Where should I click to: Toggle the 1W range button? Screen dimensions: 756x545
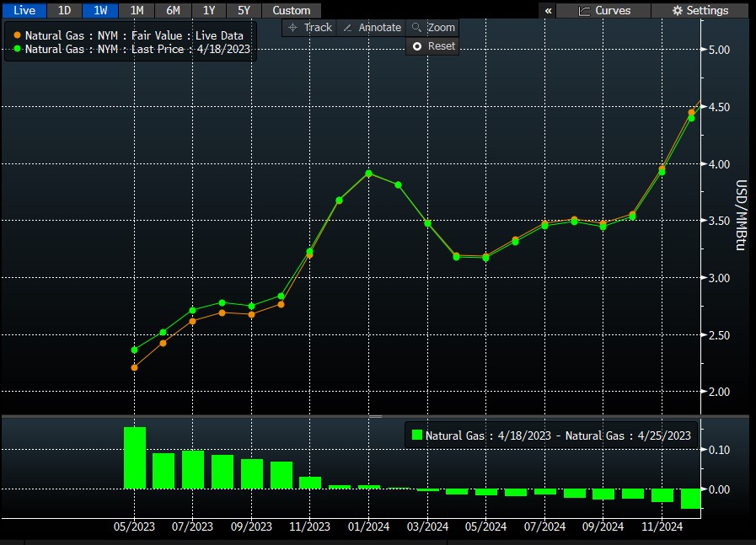click(99, 11)
